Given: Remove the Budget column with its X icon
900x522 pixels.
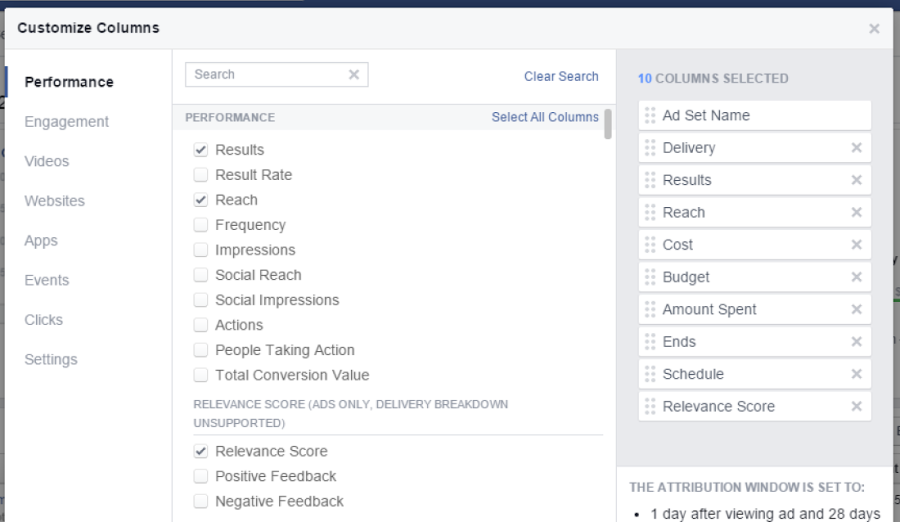Looking at the screenshot, I should [x=856, y=277].
